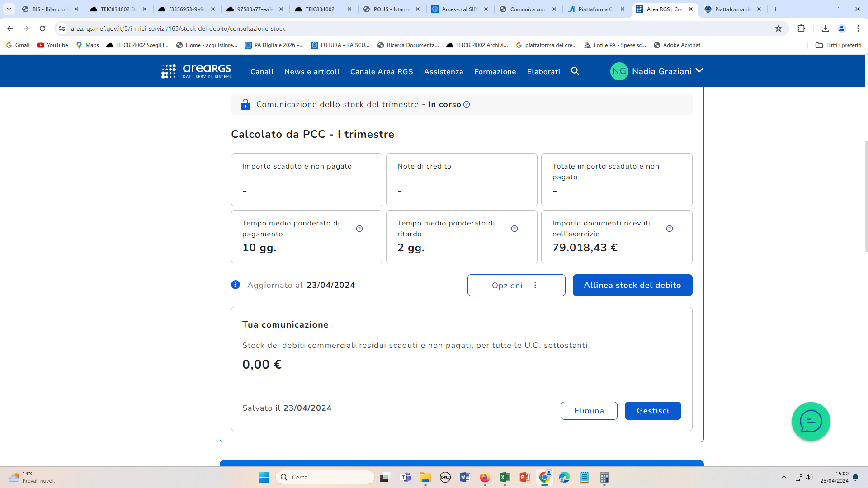Click the Area RGS logo
This screenshot has width=868, height=488.
(197, 71)
